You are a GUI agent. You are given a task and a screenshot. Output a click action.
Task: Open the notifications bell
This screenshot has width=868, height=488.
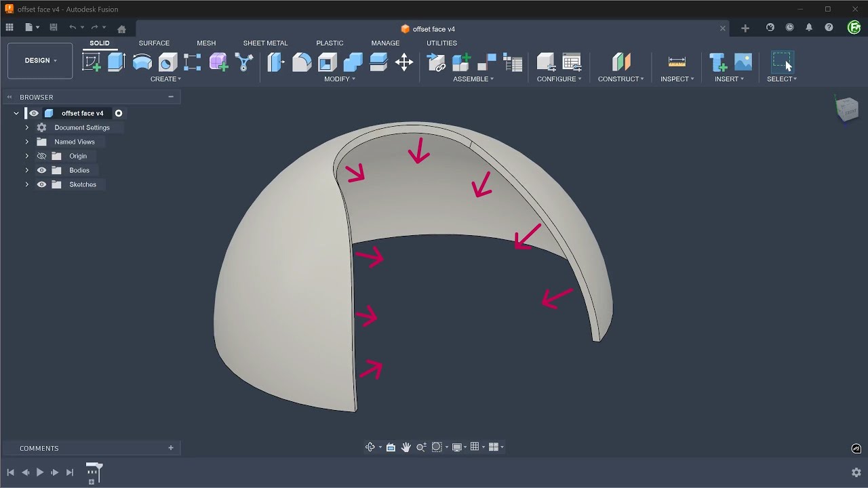pos(809,28)
